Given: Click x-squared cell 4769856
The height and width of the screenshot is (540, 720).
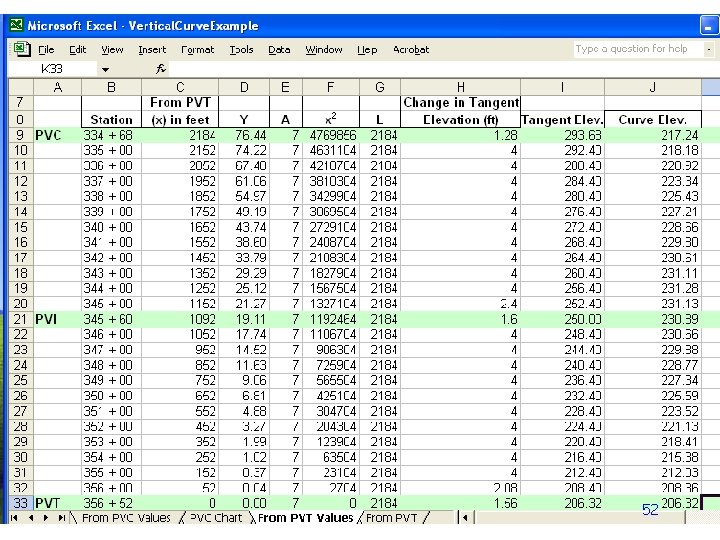Looking at the screenshot, I should pyautogui.click(x=331, y=135).
